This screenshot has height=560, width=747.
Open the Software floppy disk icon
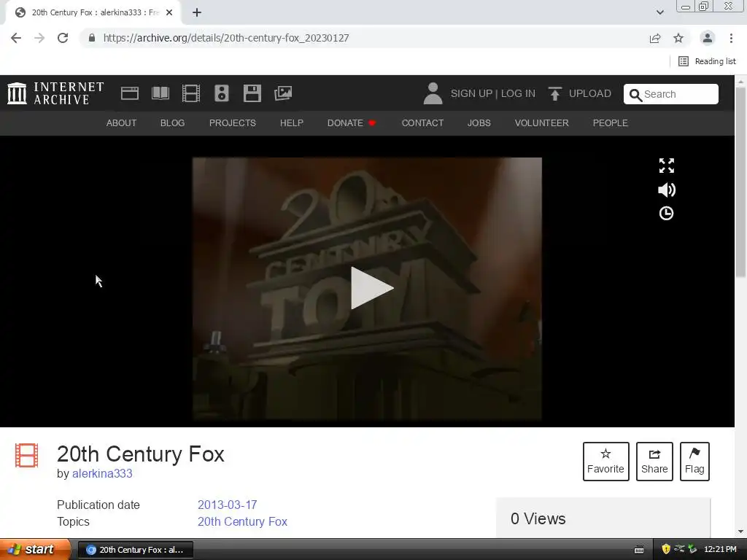click(x=252, y=93)
